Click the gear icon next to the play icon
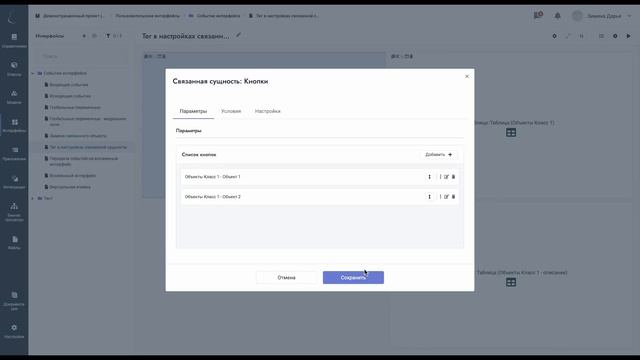 615,36
